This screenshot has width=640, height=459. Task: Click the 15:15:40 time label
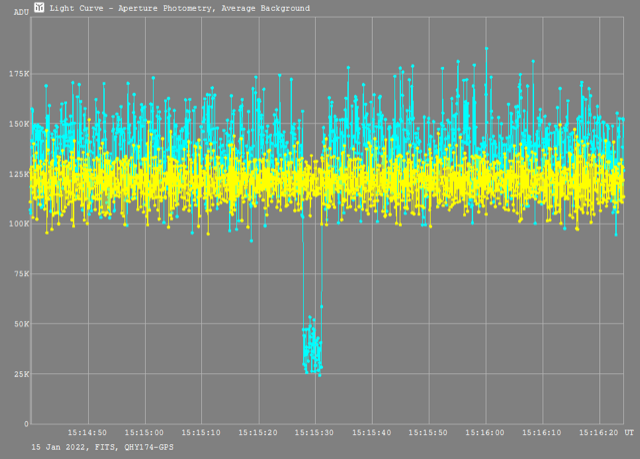371,432
